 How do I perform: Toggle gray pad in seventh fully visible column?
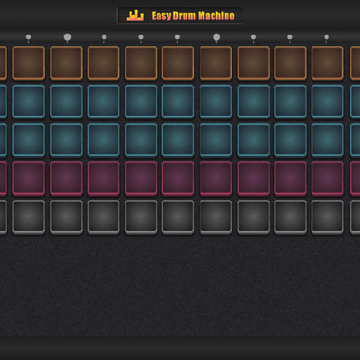tap(254, 217)
